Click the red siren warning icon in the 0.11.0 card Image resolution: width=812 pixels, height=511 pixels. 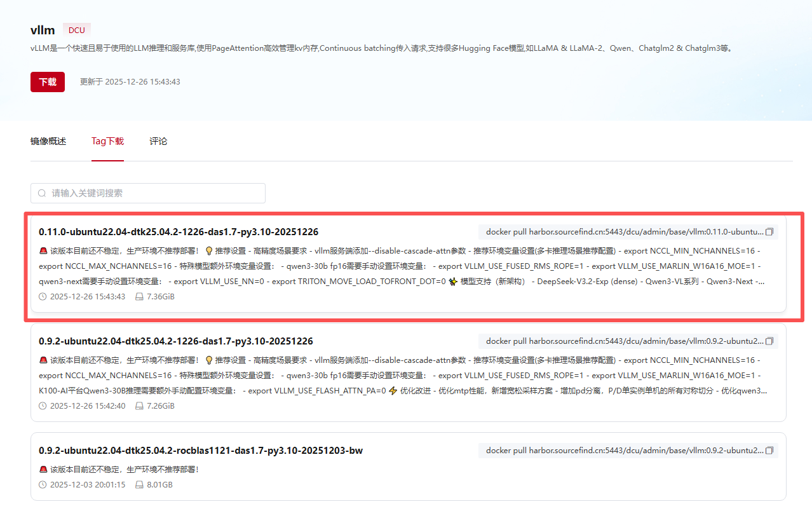pyautogui.click(x=43, y=251)
